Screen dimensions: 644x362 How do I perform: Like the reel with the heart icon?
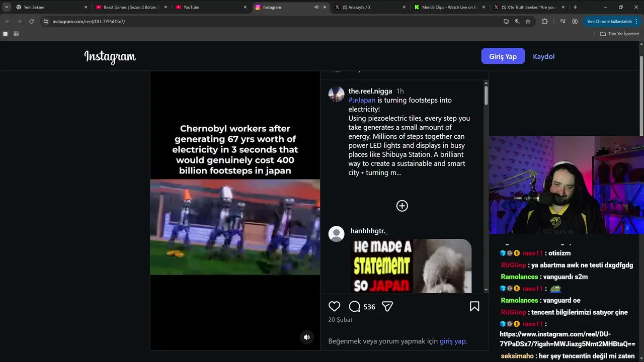point(334,306)
